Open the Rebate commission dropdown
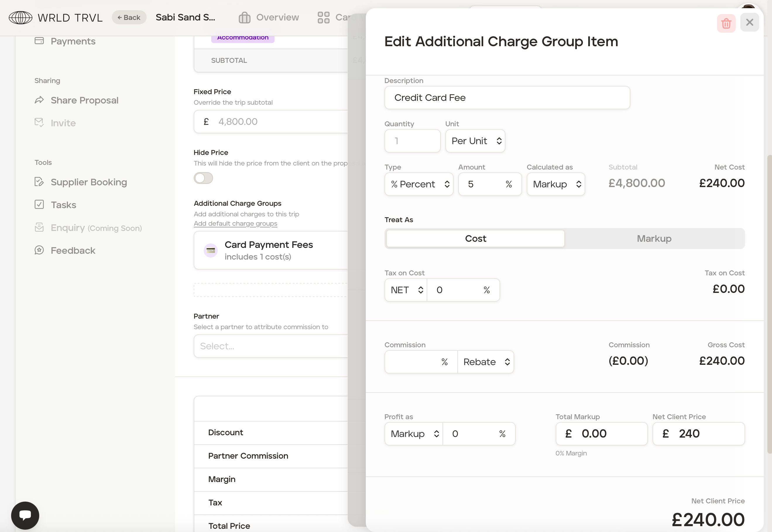Image resolution: width=772 pixels, height=532 pixels. tap(485, 362)
